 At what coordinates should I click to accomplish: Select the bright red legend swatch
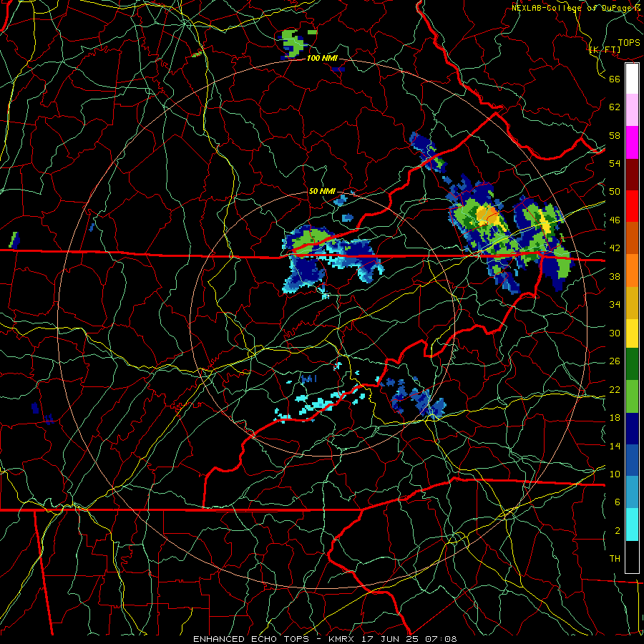coord(632,206)
